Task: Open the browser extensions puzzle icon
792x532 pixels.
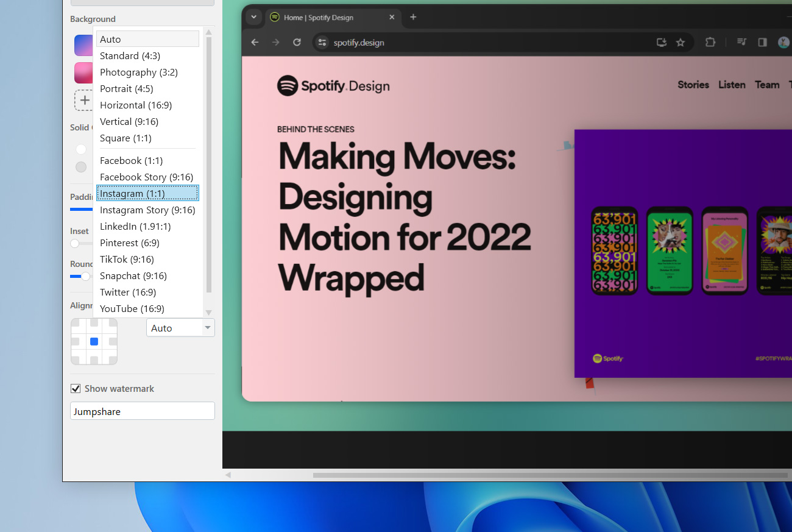Action: tap(710, 42)
